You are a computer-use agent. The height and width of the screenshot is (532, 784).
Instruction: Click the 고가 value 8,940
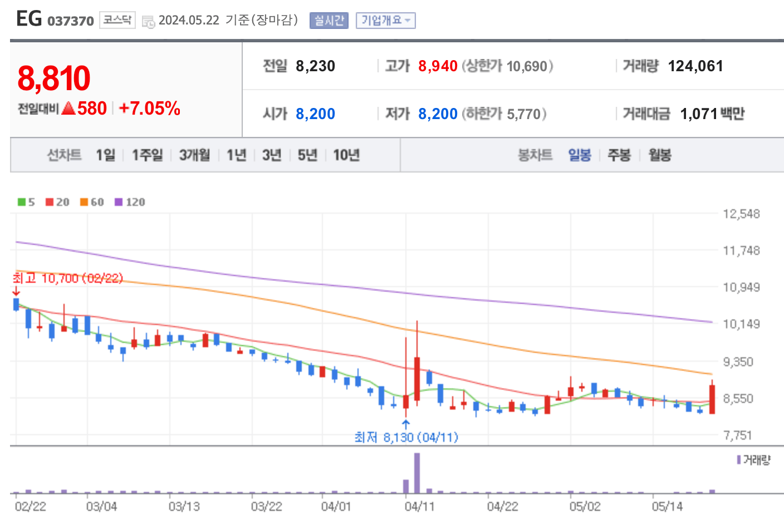tap(438, 66)
